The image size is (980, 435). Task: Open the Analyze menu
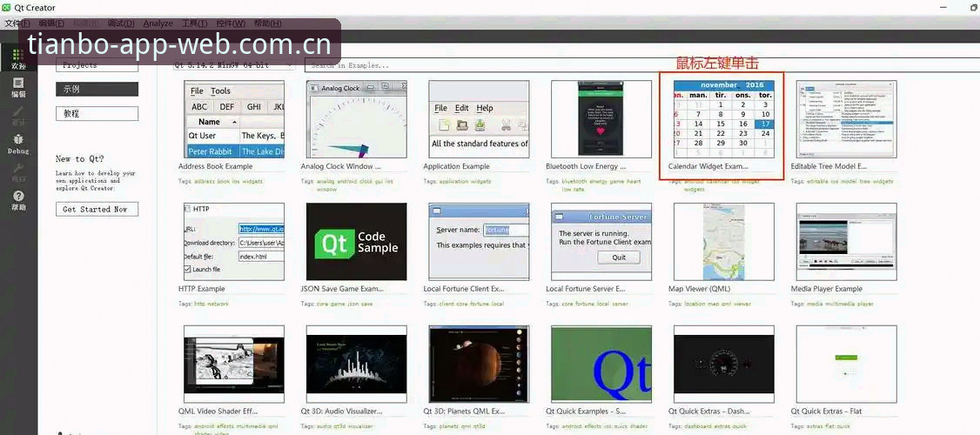[158, 23]
